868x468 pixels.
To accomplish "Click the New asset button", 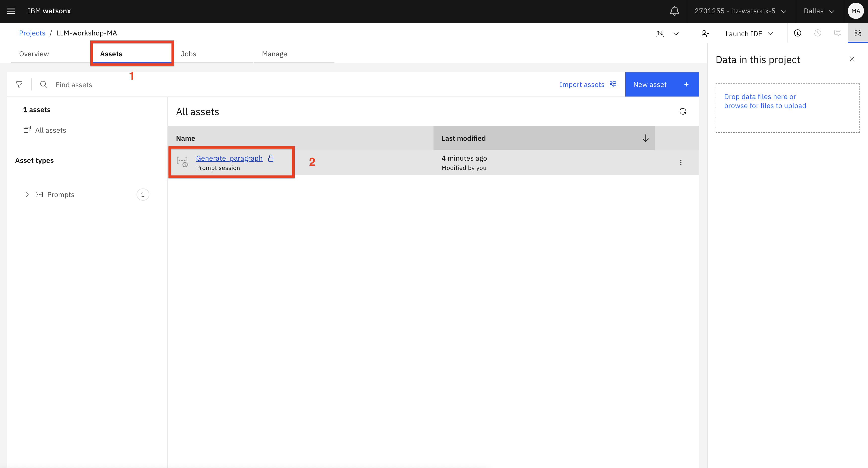I will (662, 84).
